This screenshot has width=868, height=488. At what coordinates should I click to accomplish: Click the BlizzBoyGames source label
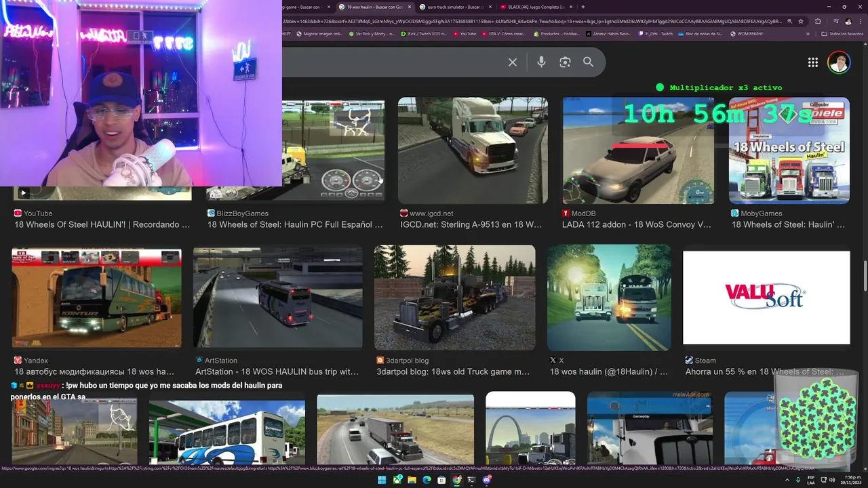coord(243,213)
